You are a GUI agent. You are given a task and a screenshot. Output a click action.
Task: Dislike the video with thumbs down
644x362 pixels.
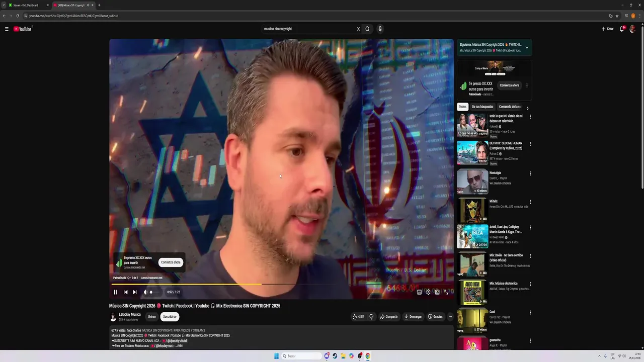tap(371, 317)
